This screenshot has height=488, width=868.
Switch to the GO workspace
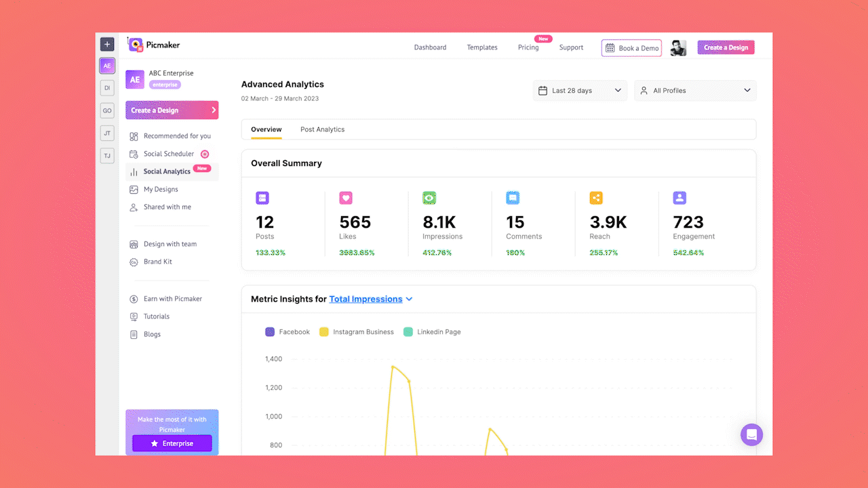[107, 110]
